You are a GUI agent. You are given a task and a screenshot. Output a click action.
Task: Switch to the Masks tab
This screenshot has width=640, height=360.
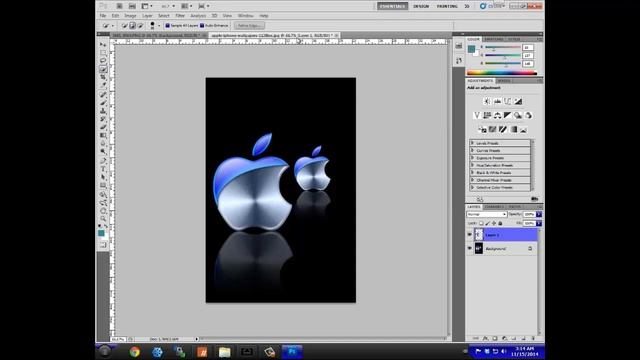coord(504,81)
